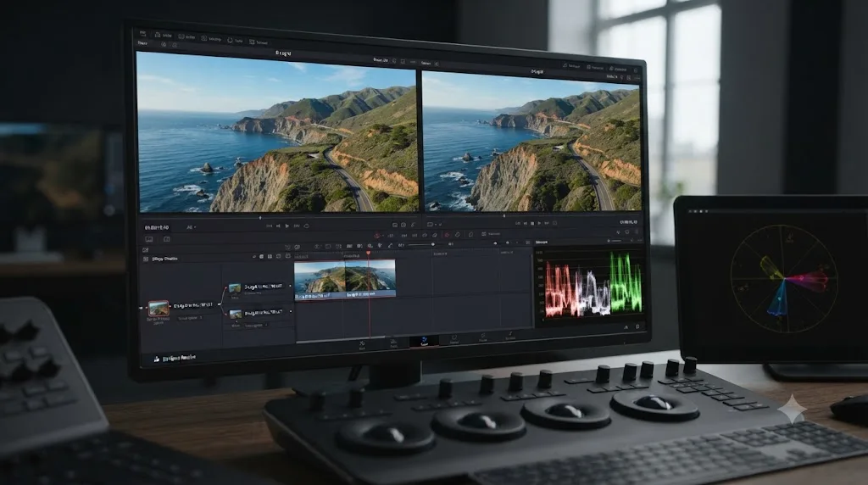Open the dropdown beside left viewer timecode
This screenshot has width=868, height=485.
click(x=192, y=227)
